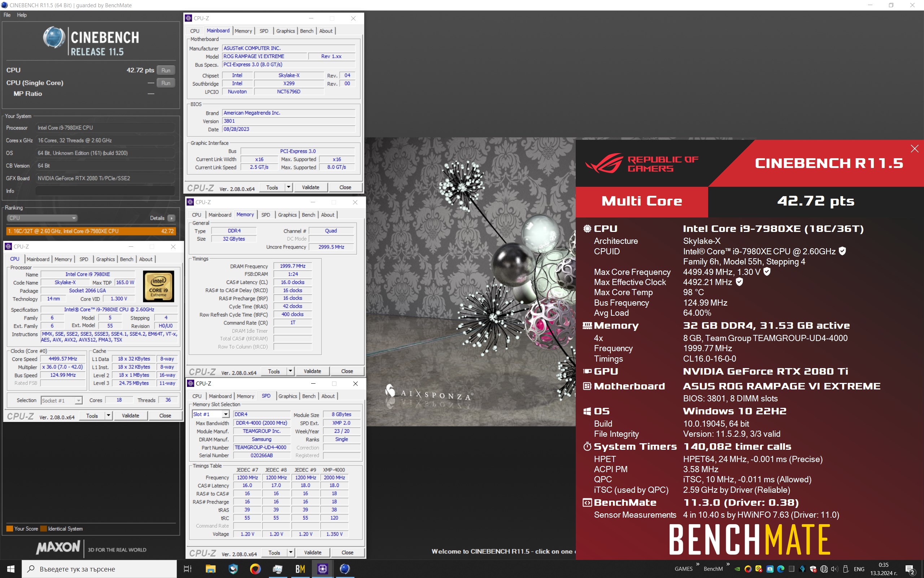Open the Windows Start menu
This screenshot has width=924, height=578.
(x=11, y=569)
